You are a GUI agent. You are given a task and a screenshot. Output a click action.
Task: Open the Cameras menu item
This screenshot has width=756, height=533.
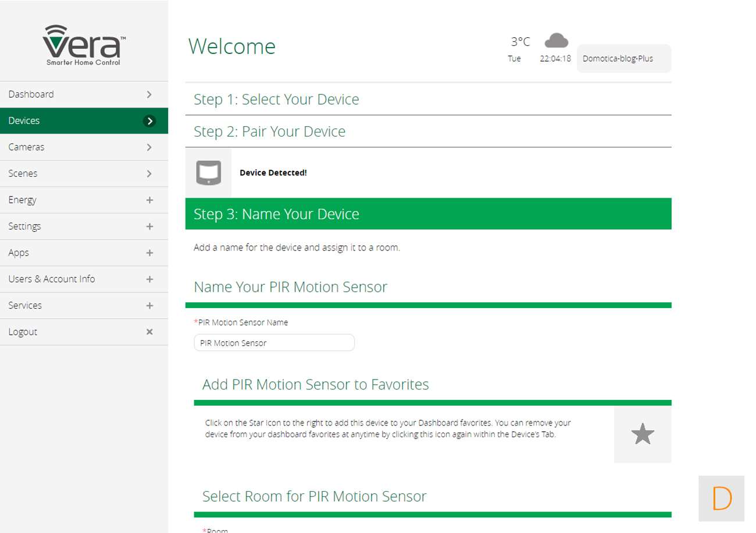[x=26, y=147]
